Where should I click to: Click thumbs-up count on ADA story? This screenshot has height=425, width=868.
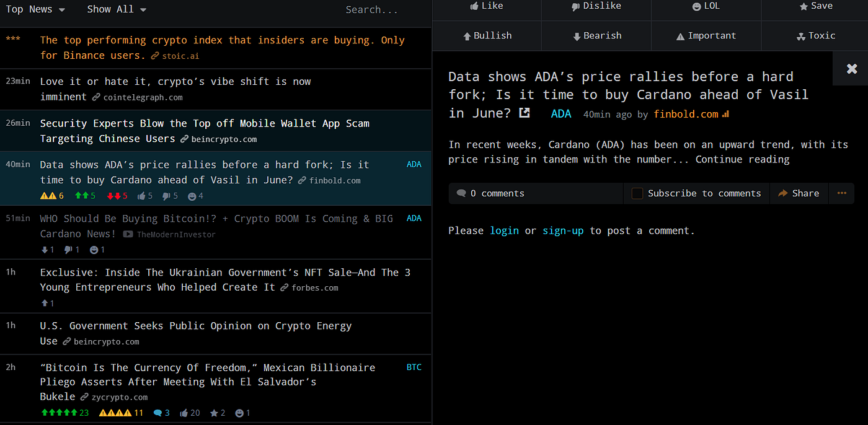(x=145, y=196)
